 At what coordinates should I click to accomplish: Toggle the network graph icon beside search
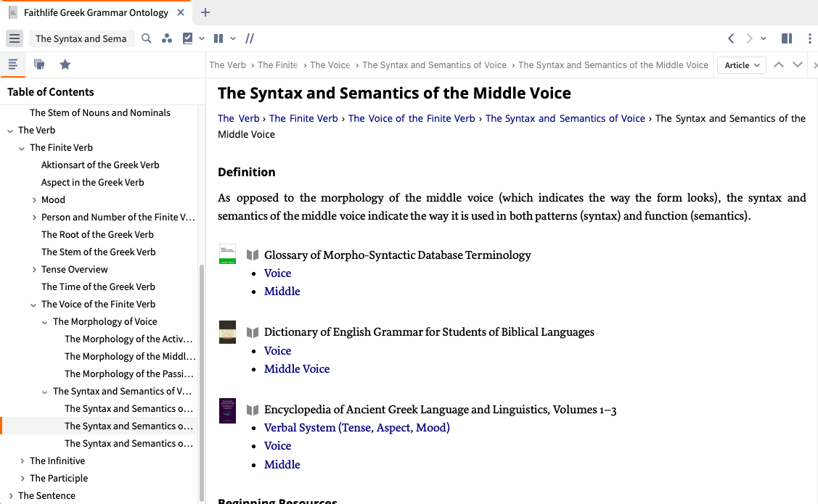coord(166,38)
